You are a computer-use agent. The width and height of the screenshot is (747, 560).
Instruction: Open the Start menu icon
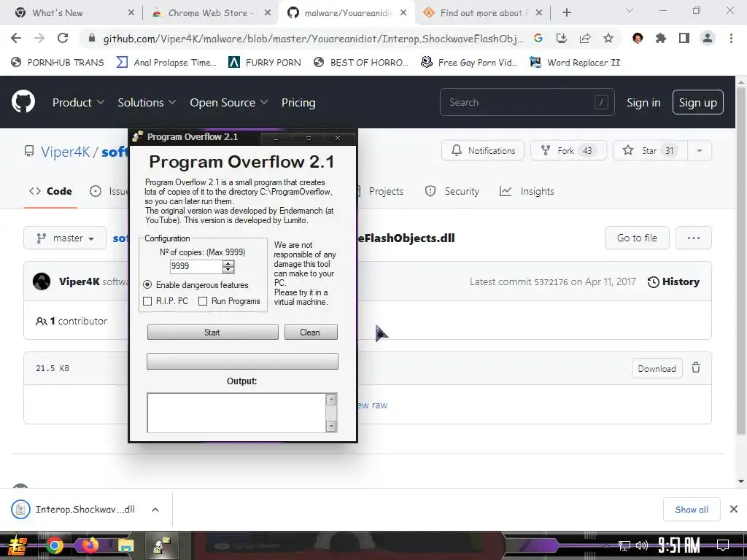[18, 545]
